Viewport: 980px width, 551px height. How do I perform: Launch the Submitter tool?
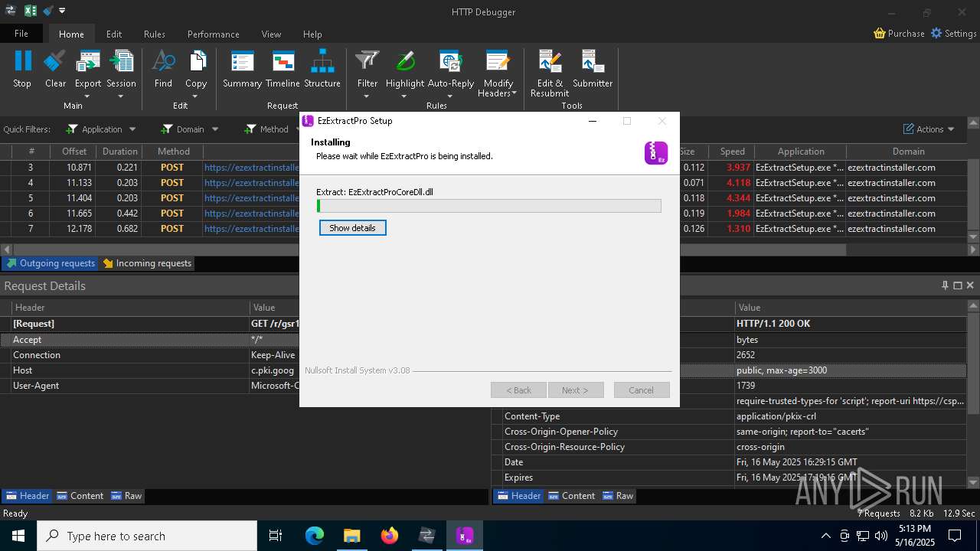pos(593,69)
